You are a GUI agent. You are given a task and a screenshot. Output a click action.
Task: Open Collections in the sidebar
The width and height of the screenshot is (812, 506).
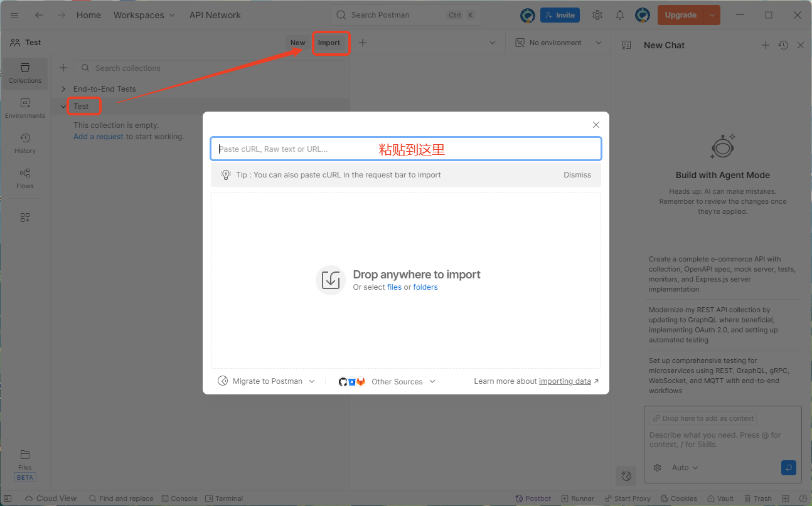click(25, 73)
